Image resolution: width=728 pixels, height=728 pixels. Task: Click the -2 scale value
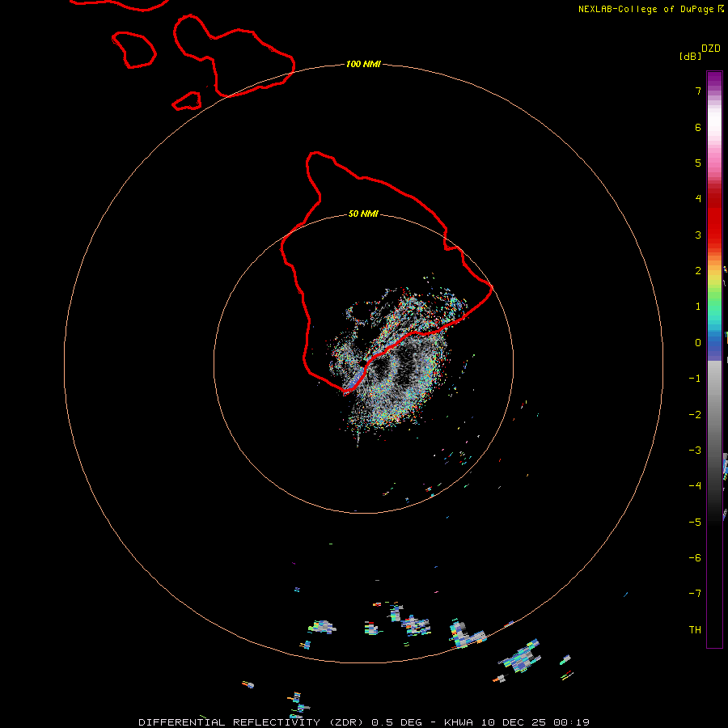[695, 415]
